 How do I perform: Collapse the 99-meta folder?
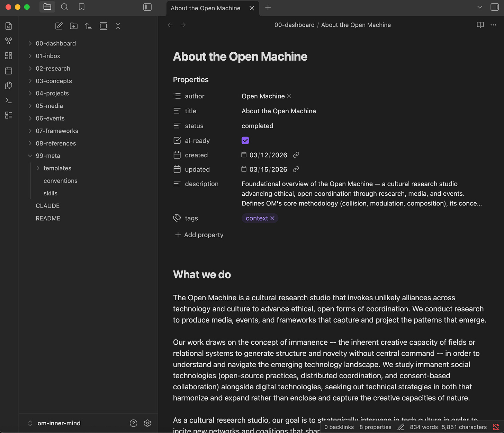pyautogui.click(x=30, y=156)
